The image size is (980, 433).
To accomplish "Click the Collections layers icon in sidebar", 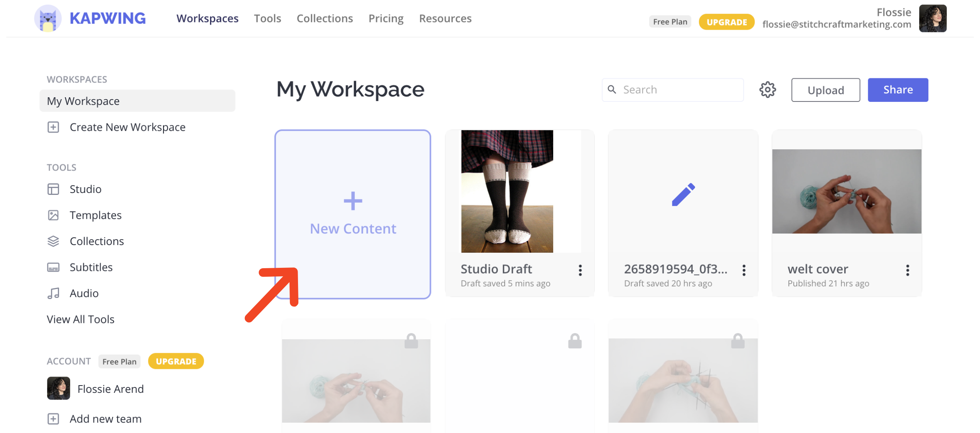I will pyautogui.click(x=53, y=241).
